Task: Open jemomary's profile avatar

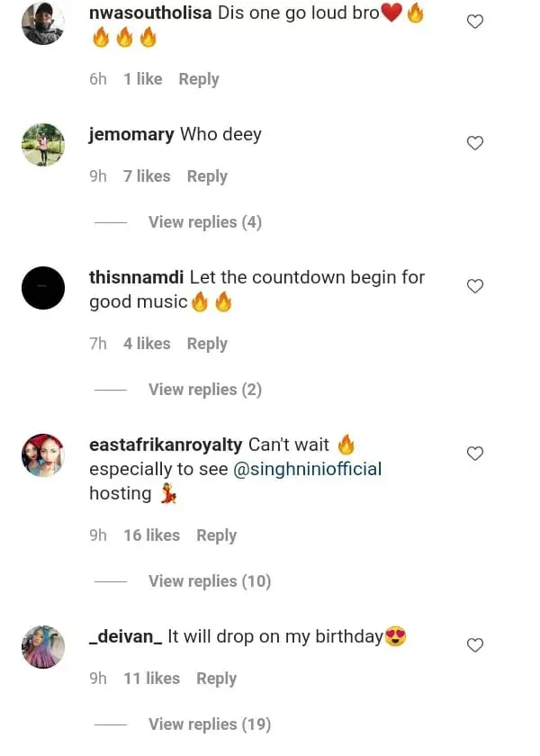Action: coord(43,145)
